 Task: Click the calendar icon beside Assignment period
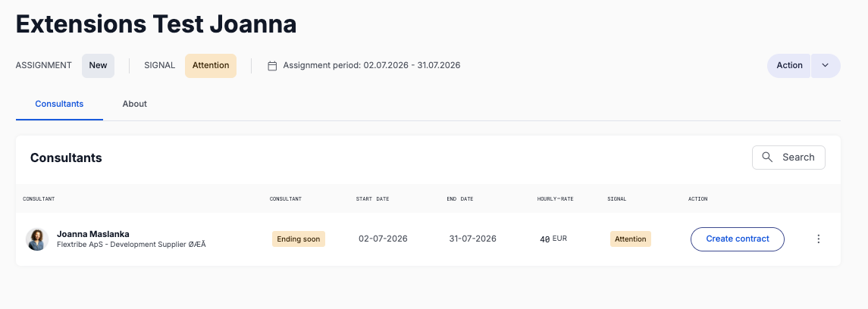point(272,66)
